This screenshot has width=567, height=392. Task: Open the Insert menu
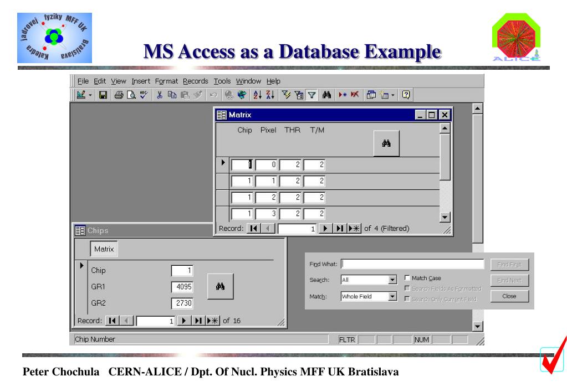click(x=141, y=81)
